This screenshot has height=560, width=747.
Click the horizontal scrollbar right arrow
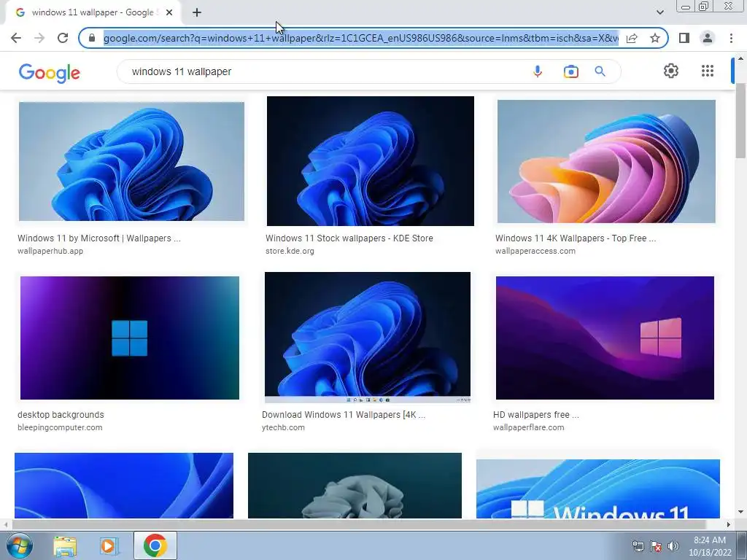[x=729, y=525]
